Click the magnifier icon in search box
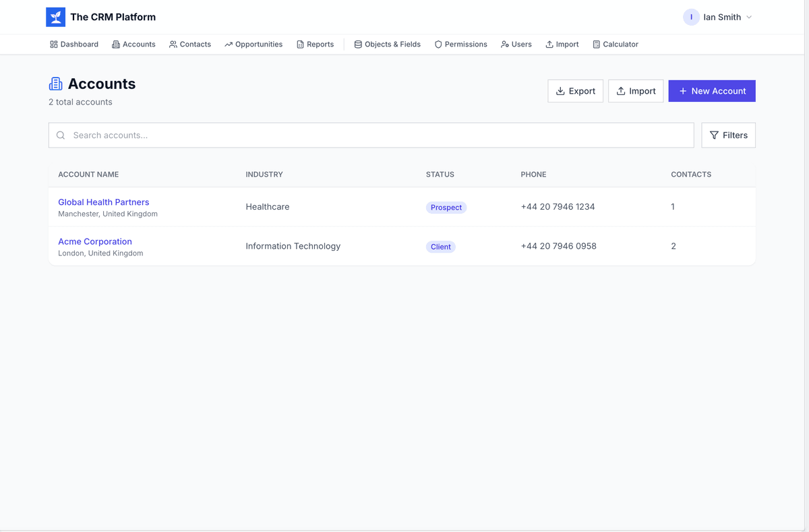This screenshot has width=809, height=532. coord(61,136)
